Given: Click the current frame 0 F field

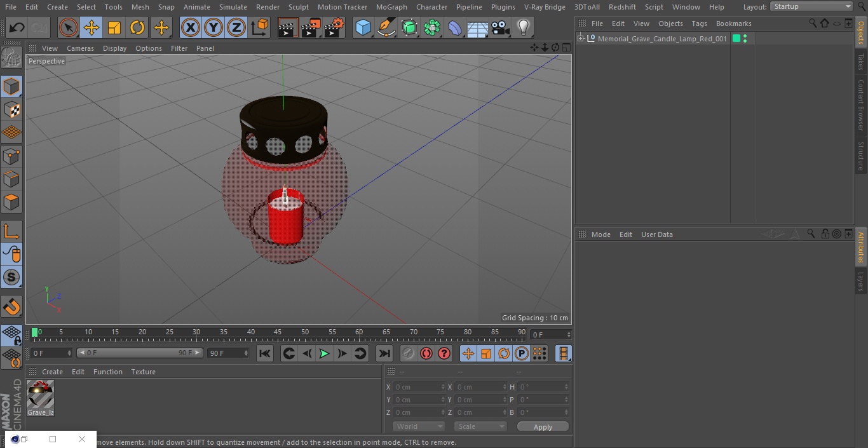Looking at the screenshot, I should [x=550, y=334].
